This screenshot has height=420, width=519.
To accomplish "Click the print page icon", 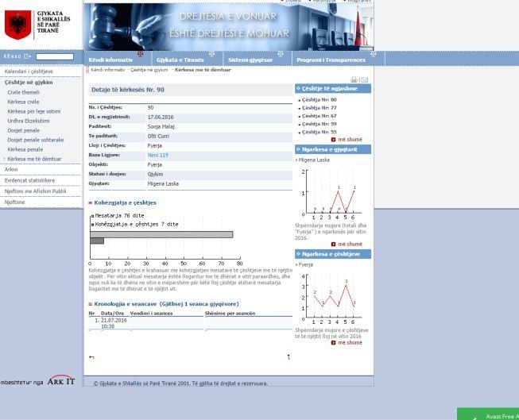I will (354, 79).
